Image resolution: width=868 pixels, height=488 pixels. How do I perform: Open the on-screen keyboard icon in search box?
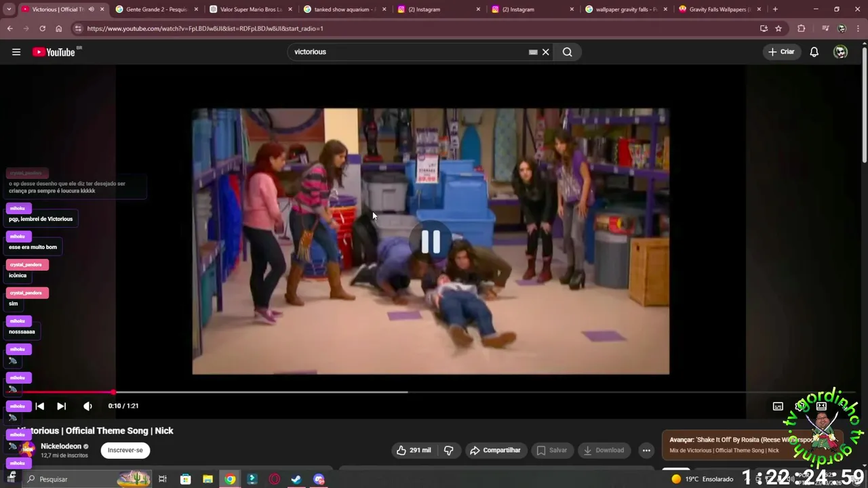[x=533, y=52]
